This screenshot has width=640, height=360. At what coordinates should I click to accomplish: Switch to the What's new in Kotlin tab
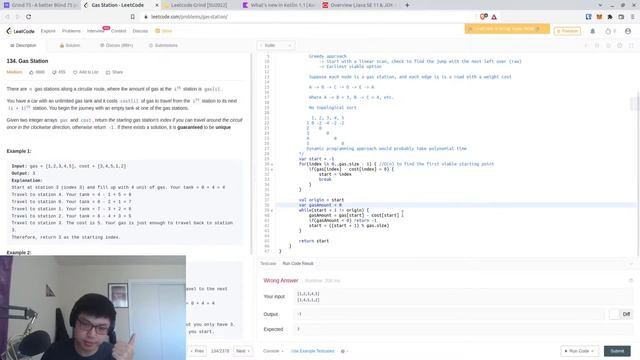(278, 5)
